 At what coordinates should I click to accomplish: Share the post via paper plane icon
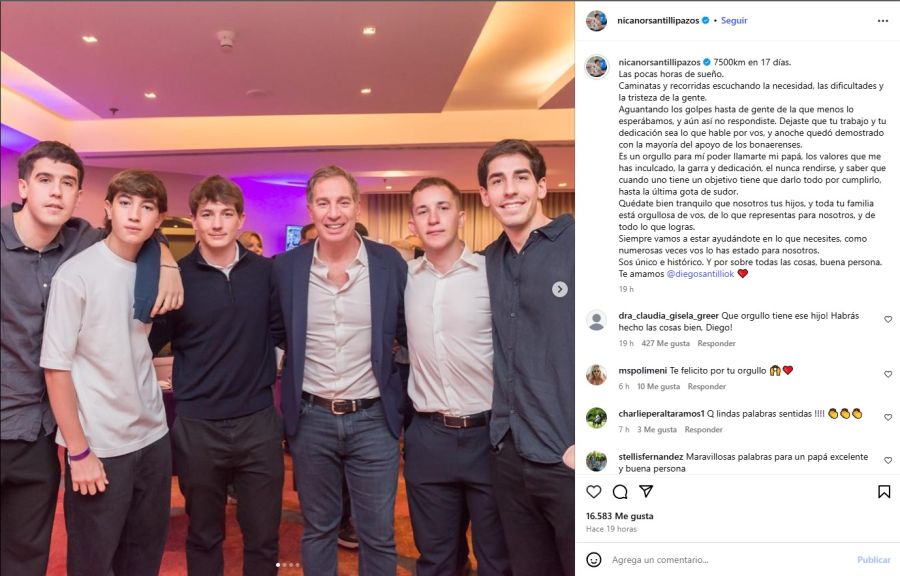pos(646,492)
